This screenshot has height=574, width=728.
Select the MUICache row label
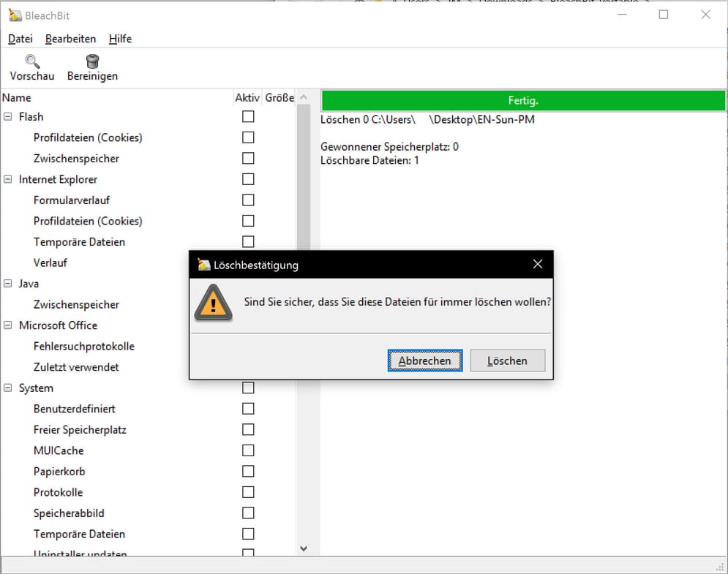(59, 450)
